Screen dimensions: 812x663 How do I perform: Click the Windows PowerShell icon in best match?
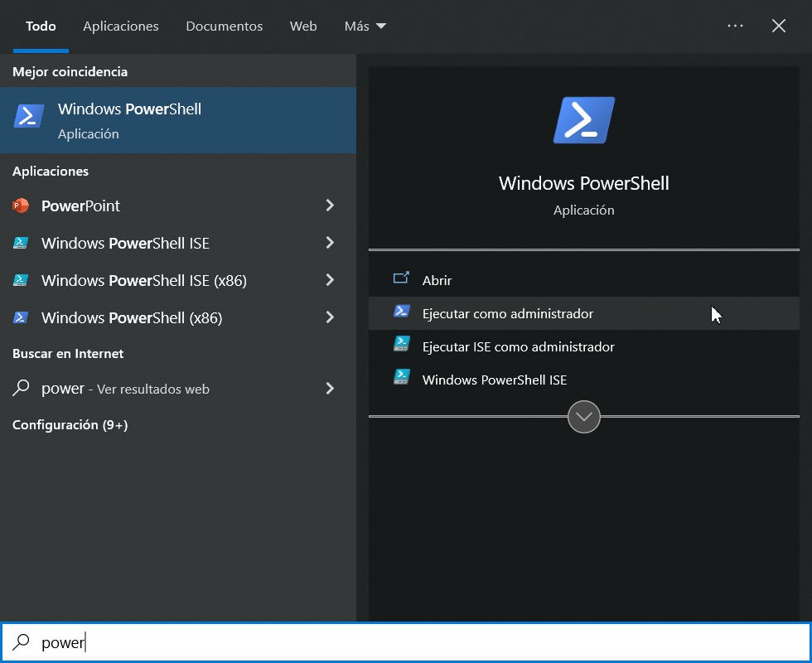click(28, 115)
